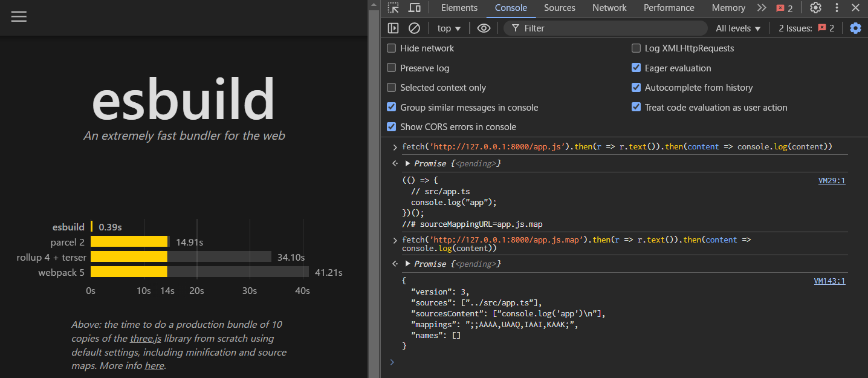Toggle the device toolbar icon

415,8
